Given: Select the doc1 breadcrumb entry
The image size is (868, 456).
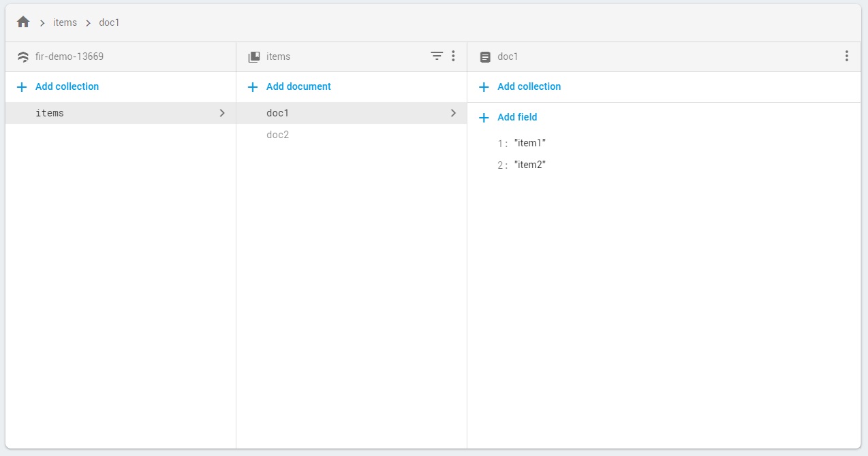Looking at the screenshot, I should point(109,22).
